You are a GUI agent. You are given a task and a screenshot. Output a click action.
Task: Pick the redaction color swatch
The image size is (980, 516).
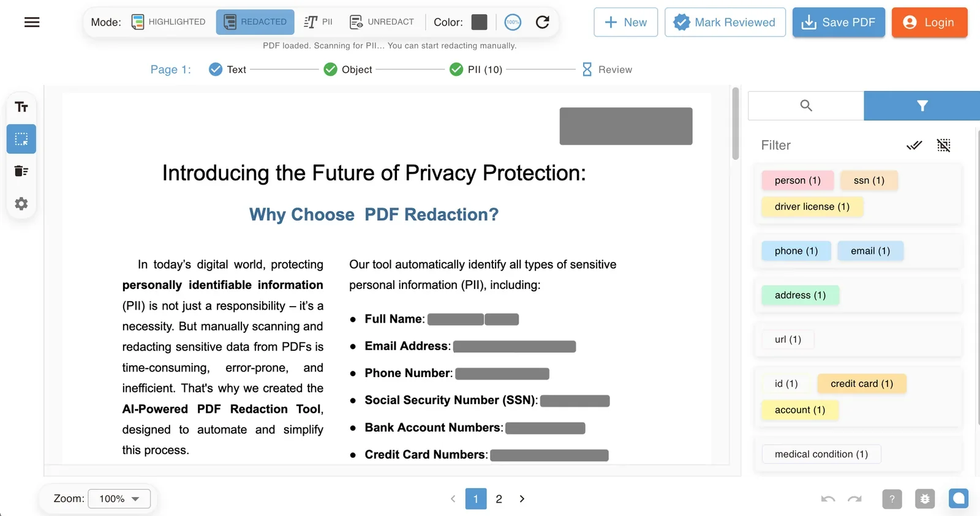coord(480,23)
